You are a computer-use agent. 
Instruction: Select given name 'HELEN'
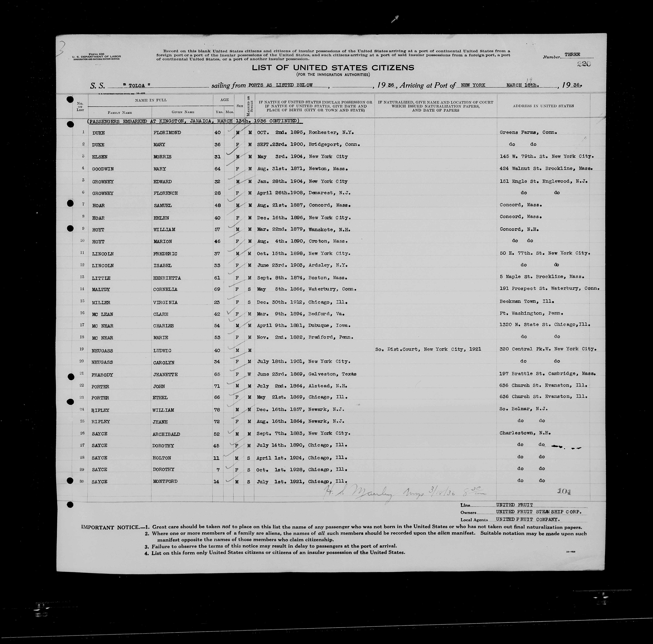pos(161,218)
